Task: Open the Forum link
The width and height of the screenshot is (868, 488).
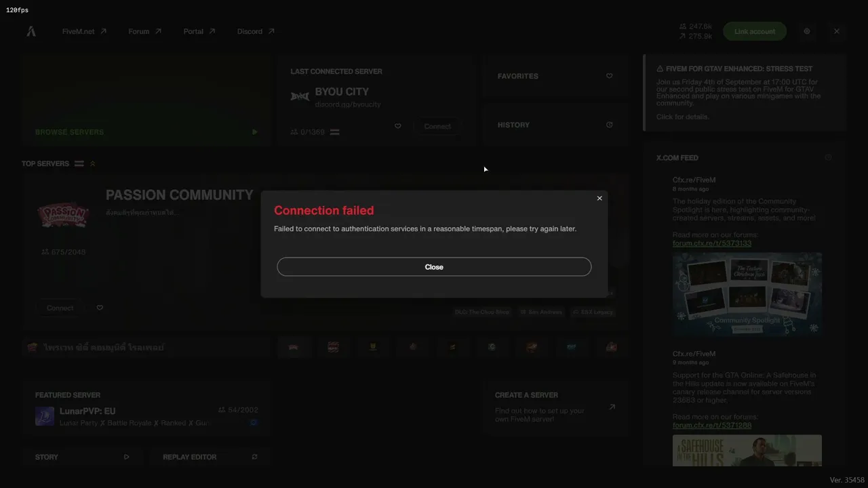Action: pyautogui.click(x=144, y=31)
